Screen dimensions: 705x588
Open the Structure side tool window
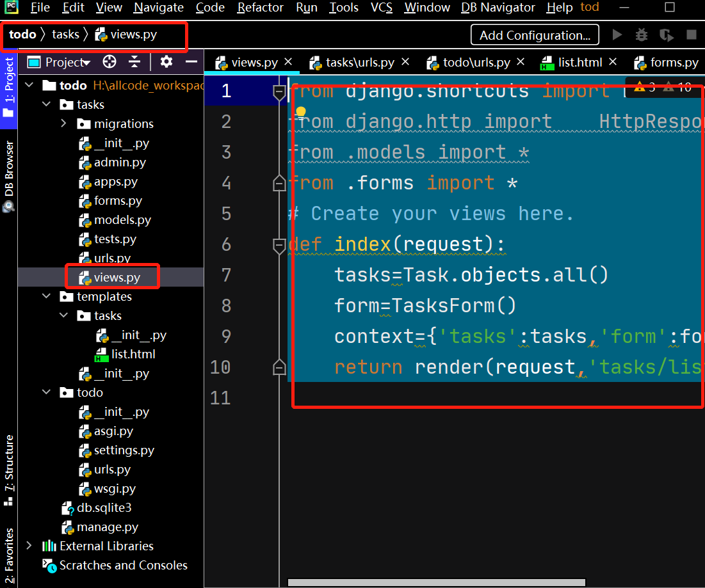tap(8, 470)
